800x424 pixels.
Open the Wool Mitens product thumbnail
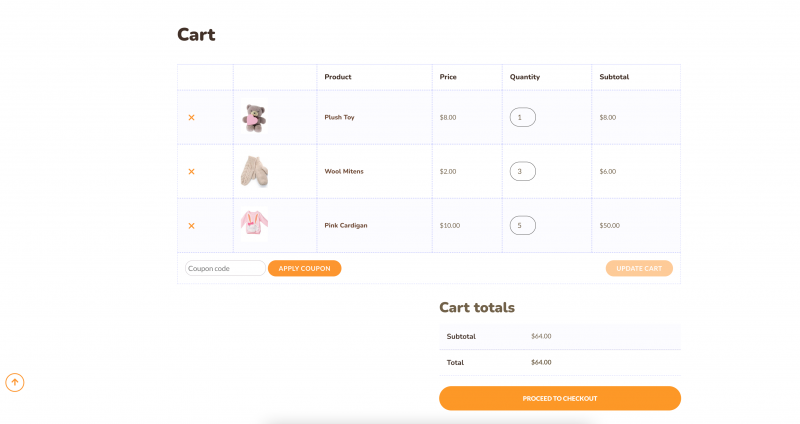click(x=254, y=171)
